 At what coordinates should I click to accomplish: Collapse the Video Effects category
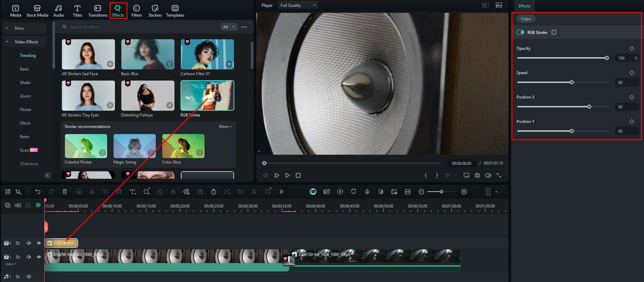click(7, 42)
